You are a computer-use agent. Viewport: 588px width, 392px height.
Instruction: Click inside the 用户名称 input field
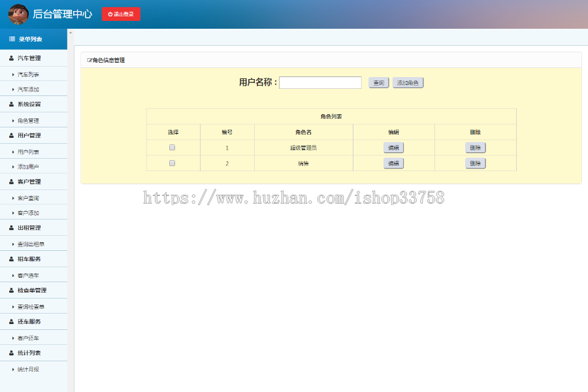coord(320,82)
